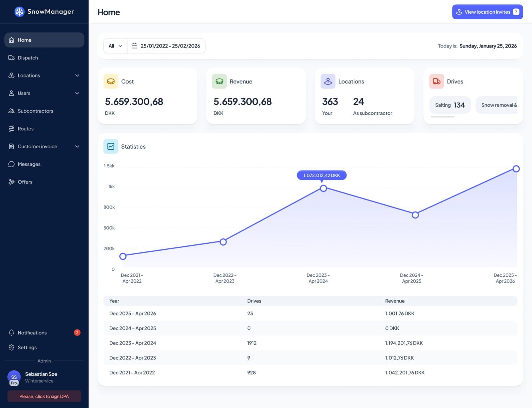
Task: Navigate to Routes menu item
Action: (44, 129)
